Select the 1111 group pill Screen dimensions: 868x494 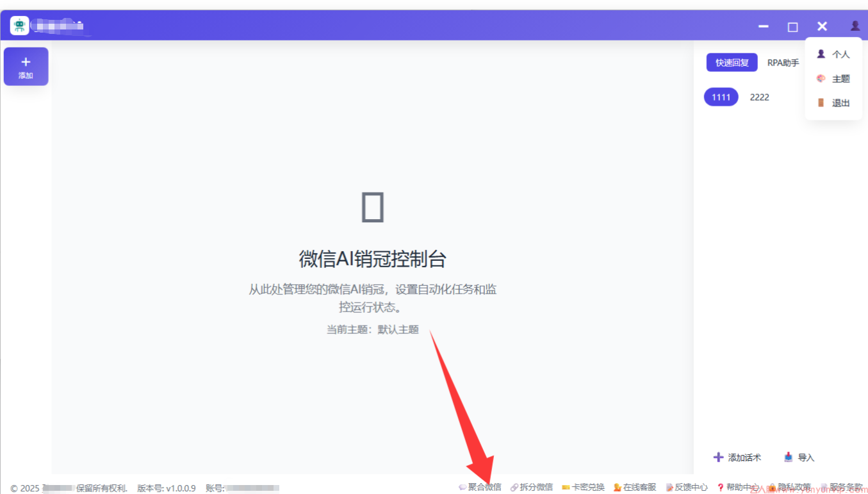pyautogui.click(x=721, y=97)
